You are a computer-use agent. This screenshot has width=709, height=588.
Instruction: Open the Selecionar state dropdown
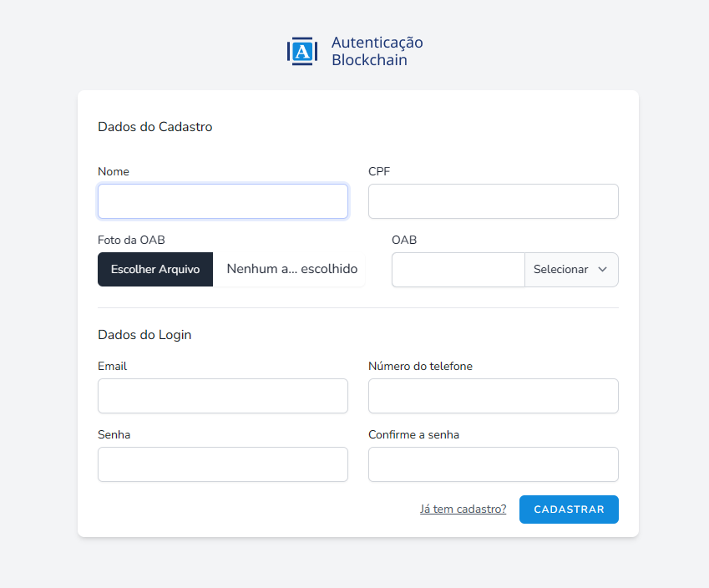tap(570, 270)
